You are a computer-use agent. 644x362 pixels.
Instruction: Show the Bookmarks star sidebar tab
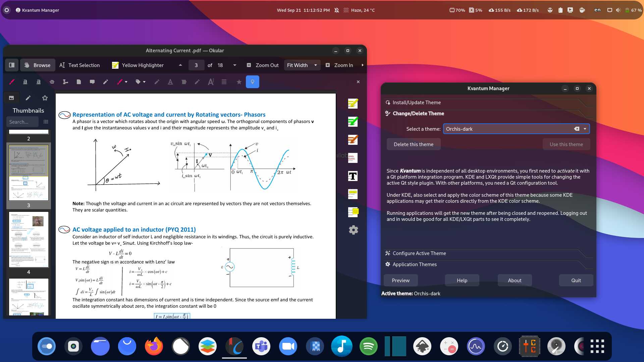[45, 98]
